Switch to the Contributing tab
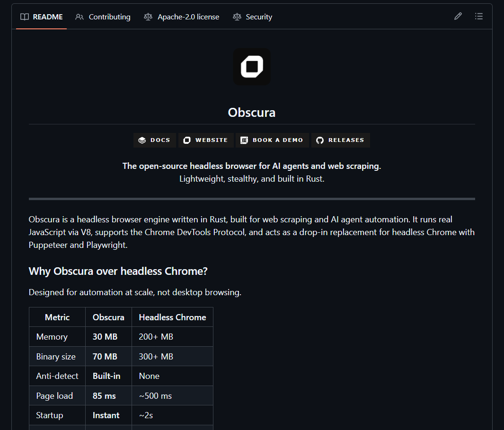This screenshot has height=430, width=504. [x=103, y=17]
